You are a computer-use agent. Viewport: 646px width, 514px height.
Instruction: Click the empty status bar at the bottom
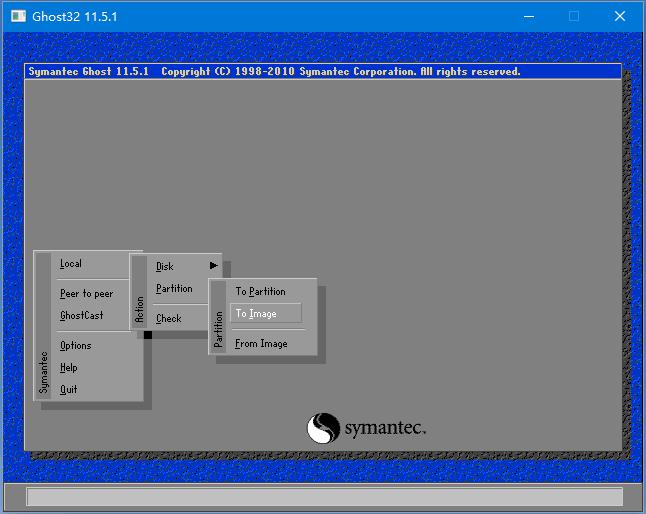(x=323, y=497)
